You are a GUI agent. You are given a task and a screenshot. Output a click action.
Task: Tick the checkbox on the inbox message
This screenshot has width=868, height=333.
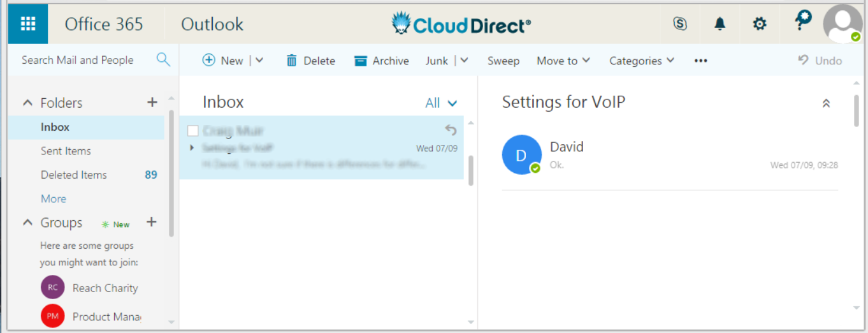(193, 131)
